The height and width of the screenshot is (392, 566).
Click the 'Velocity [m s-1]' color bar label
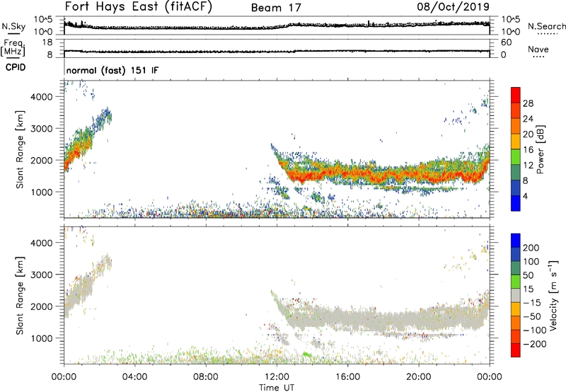[x=553, y=295]
